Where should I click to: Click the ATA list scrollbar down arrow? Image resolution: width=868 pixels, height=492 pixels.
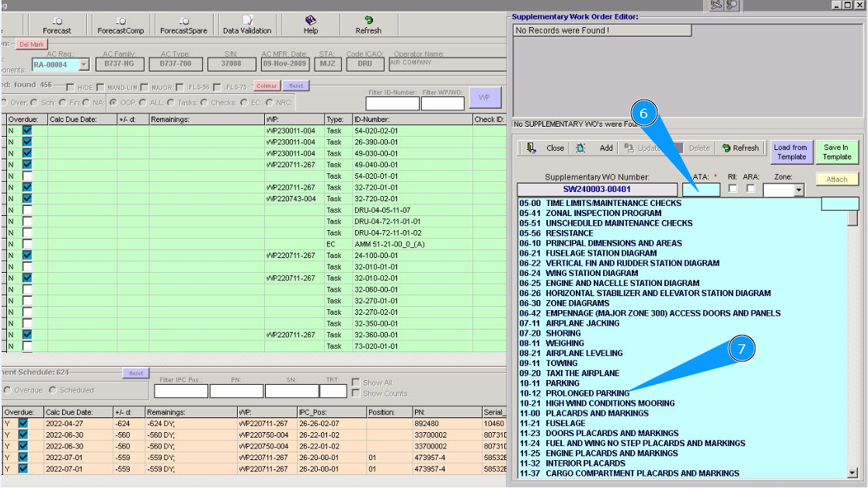[x=852, y=472]
